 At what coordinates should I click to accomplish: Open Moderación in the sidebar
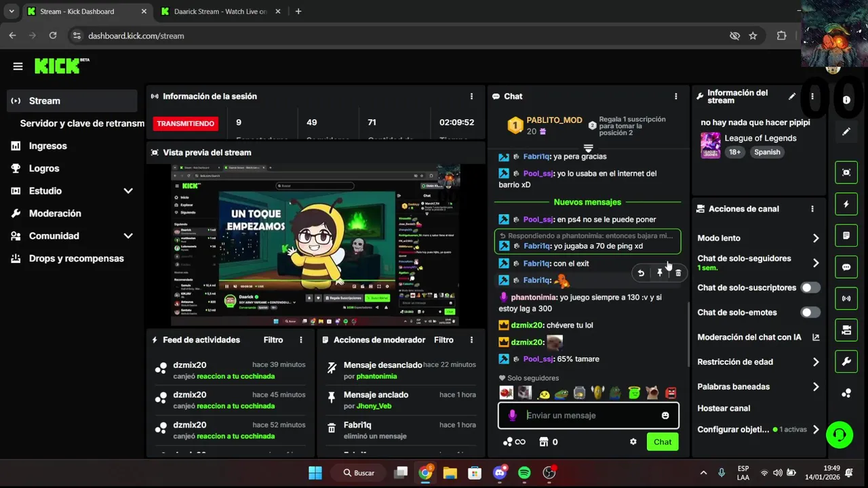point(72,213)
